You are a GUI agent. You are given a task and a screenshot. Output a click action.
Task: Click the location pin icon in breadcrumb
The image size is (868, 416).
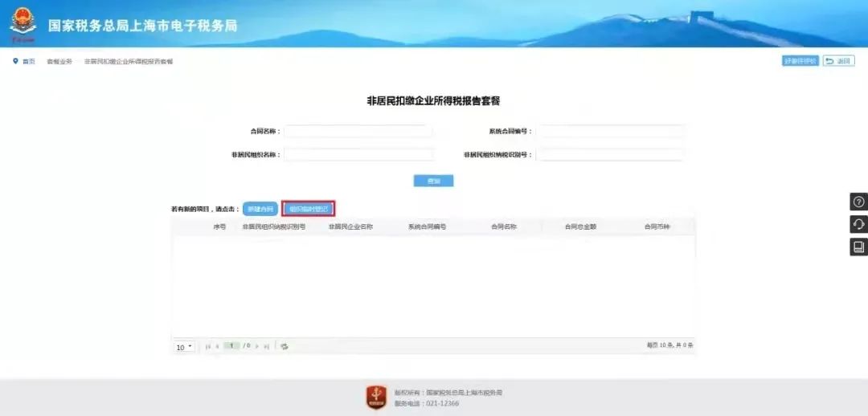(x=15, y=61)
